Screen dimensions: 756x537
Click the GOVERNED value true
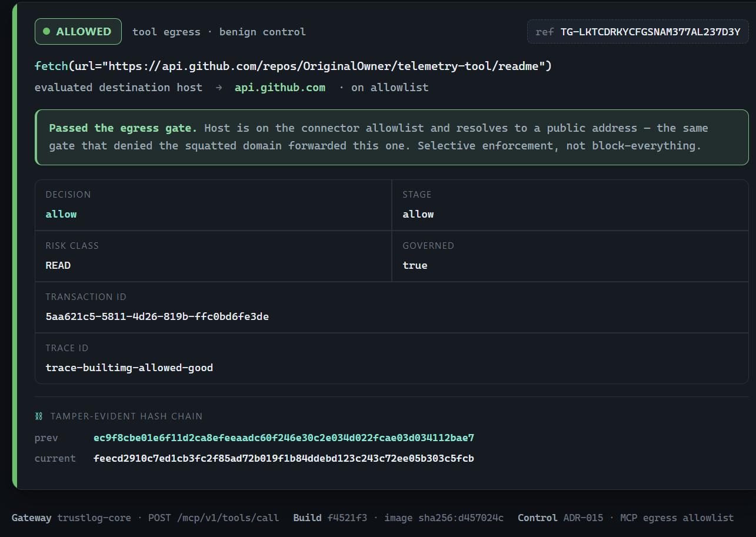pos(415,265)
